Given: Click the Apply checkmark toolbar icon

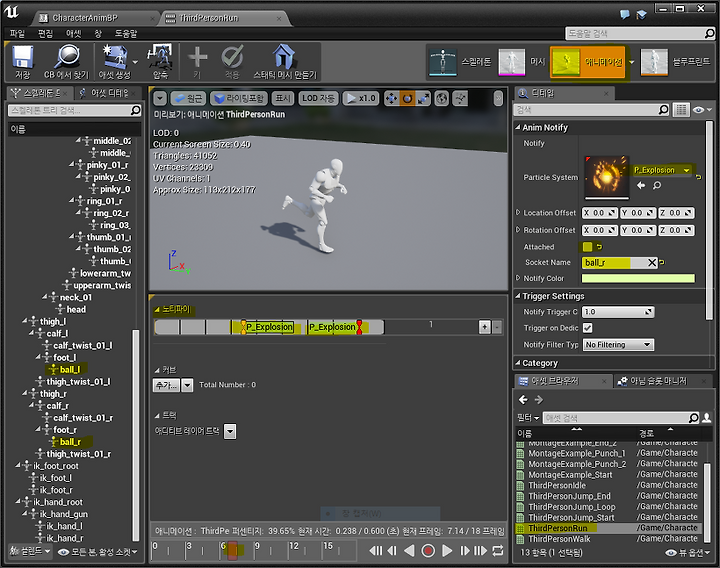Looking at the screenshot, I should (232, 57).
